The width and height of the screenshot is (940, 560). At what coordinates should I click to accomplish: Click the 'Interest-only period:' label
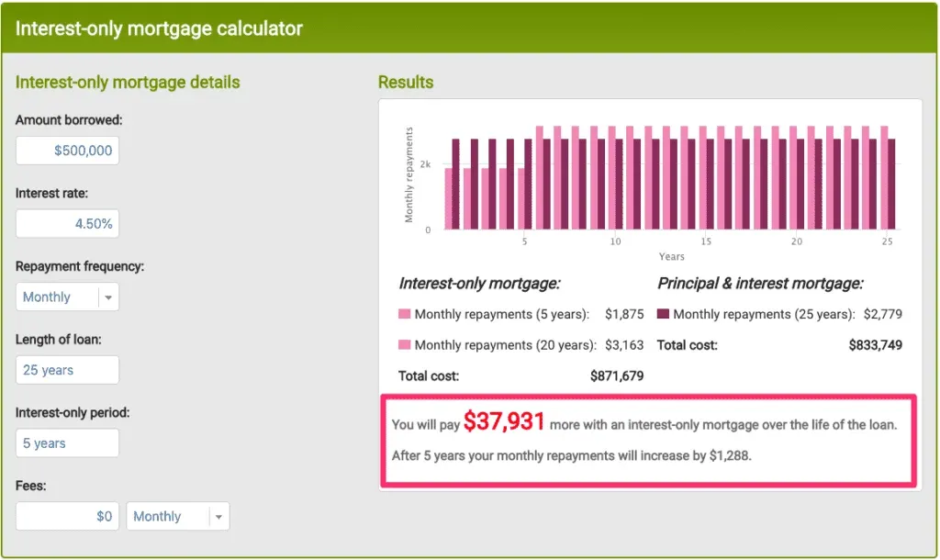(73, 412)
